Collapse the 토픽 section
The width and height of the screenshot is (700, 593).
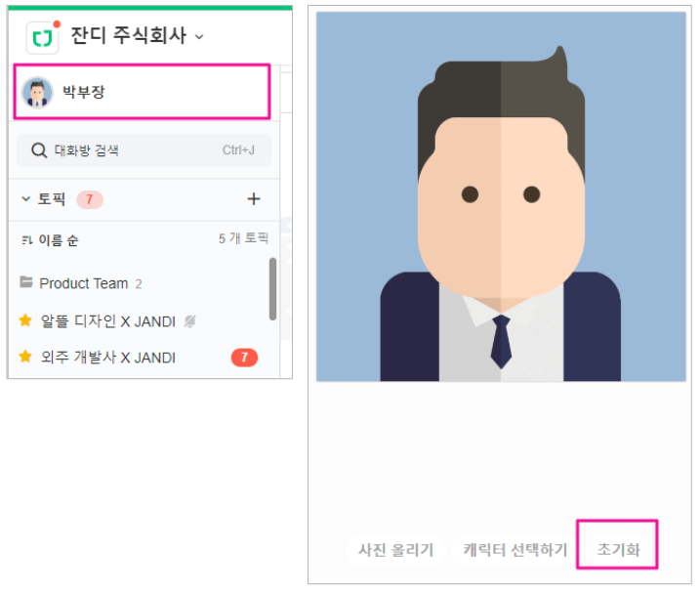click(26, 199)
